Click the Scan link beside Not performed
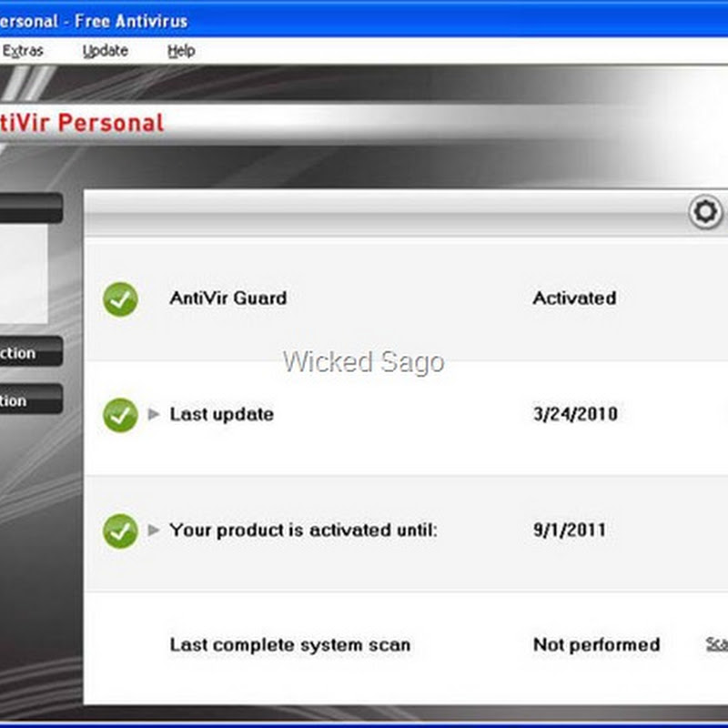The width and height of the screenshot is (728, 728). [716, 644]
